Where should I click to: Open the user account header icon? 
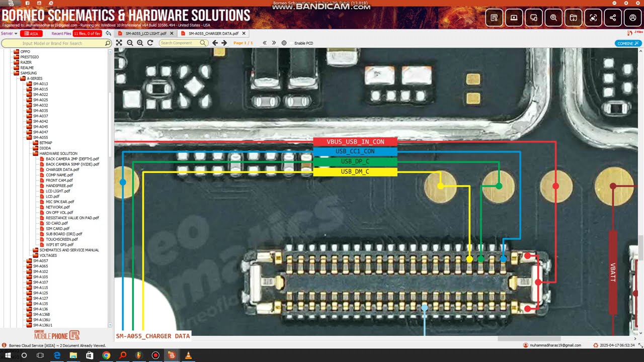tap(632, 18)
